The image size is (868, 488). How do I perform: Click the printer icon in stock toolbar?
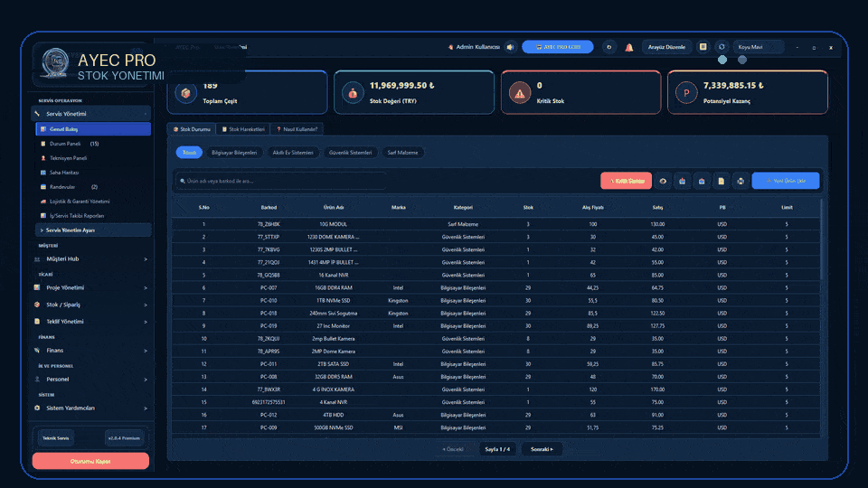(x=741, y=181)
